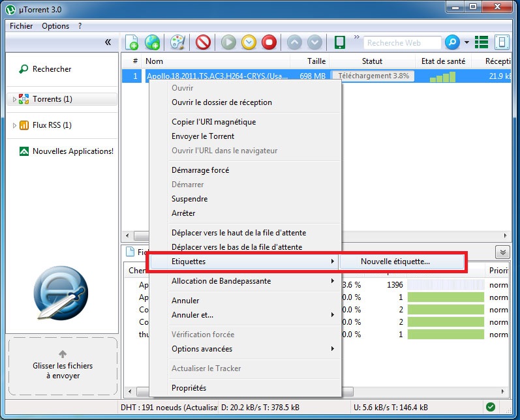Click the red Stop torrent button
Image resolution: width=520 pixels, height=420 pixels.
(269, 42)
